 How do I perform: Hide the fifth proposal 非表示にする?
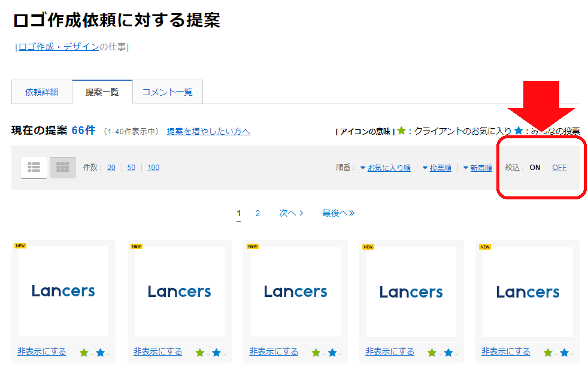506,351
